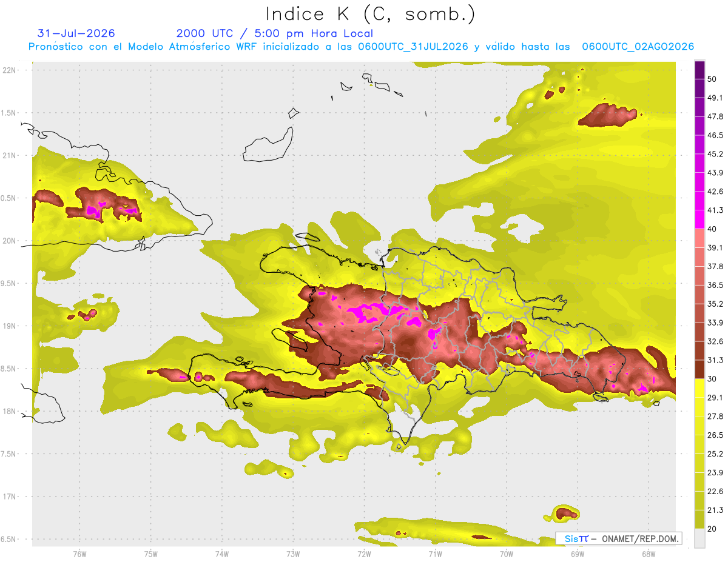Click the colorbar label '30'

coord(712,379)
